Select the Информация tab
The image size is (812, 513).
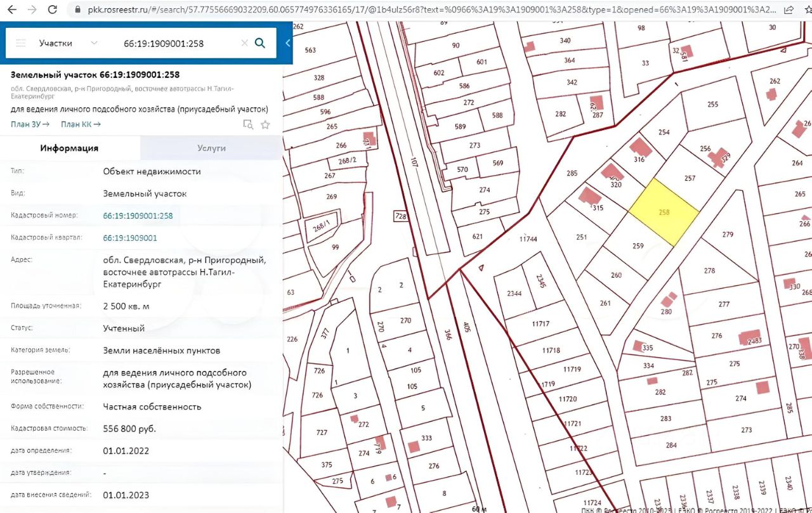point(69,148)
